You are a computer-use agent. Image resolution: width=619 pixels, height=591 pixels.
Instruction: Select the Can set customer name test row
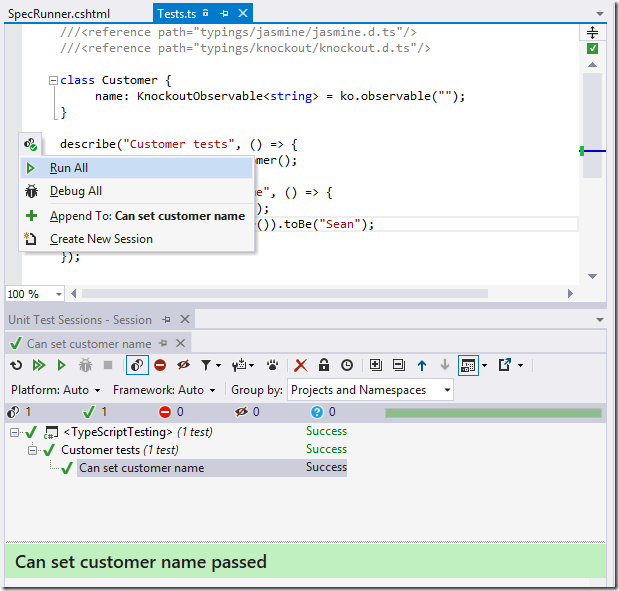click(141, 468)
